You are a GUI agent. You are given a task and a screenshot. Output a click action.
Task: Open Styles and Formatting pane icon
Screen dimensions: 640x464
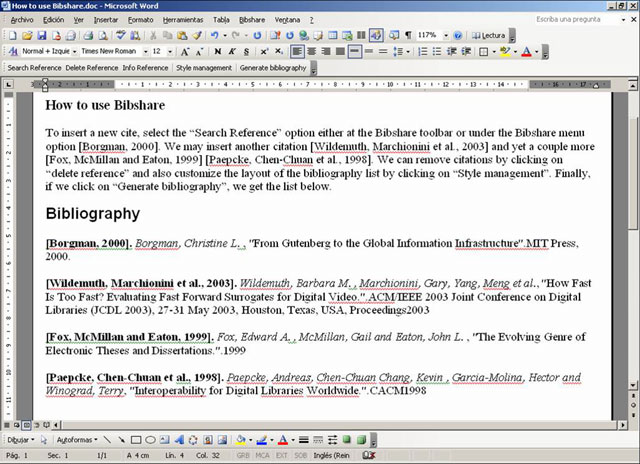tap(13, 51)
